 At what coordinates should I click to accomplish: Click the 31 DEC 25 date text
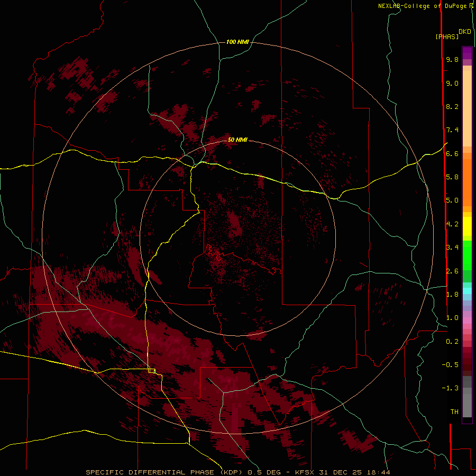tap(341, 472)
